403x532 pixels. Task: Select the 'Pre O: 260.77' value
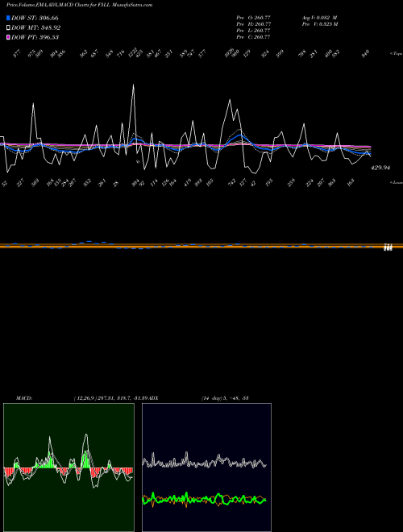point(253,17)
